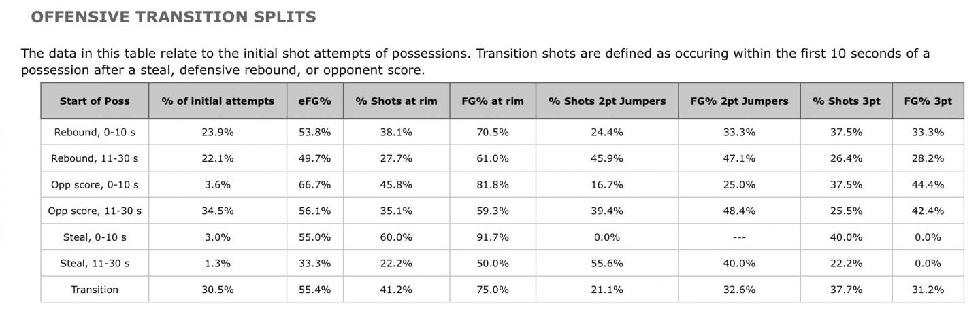Select the 'Rebound, 0-10 s' row label
The image size is (980, 312).
point(95,133)
